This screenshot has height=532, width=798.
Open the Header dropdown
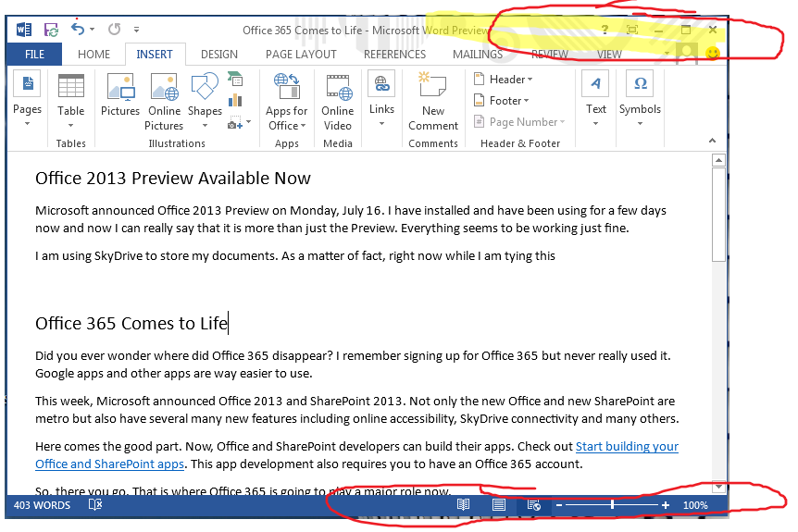(503, 80)
